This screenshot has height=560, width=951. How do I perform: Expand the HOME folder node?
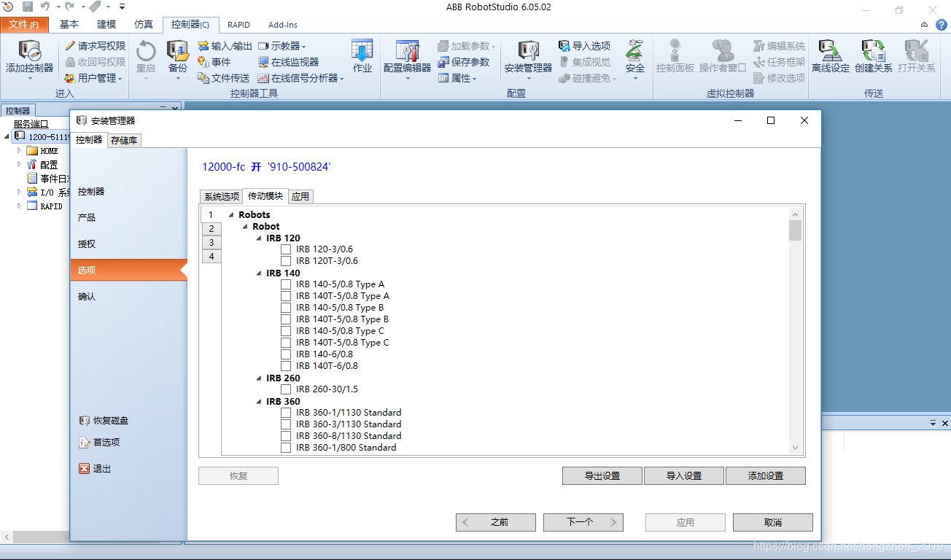[x=20, y=150]
